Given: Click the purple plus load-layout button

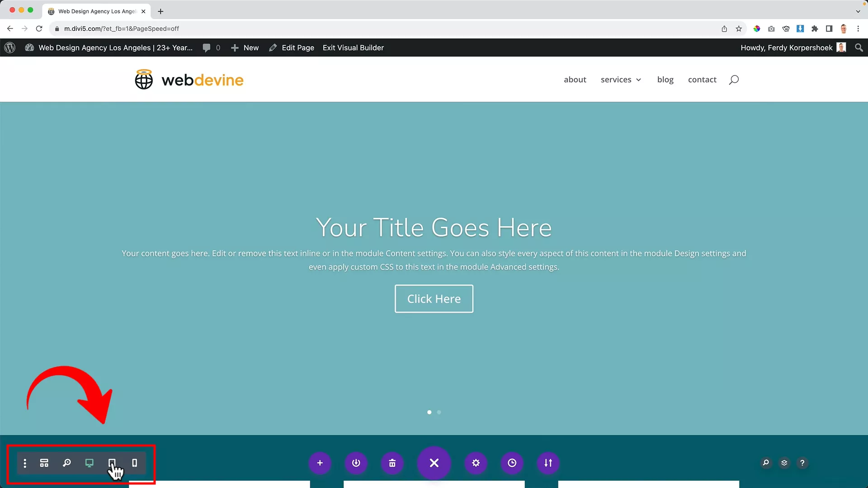Looking at the screenshot, I should tap(320, 463).
